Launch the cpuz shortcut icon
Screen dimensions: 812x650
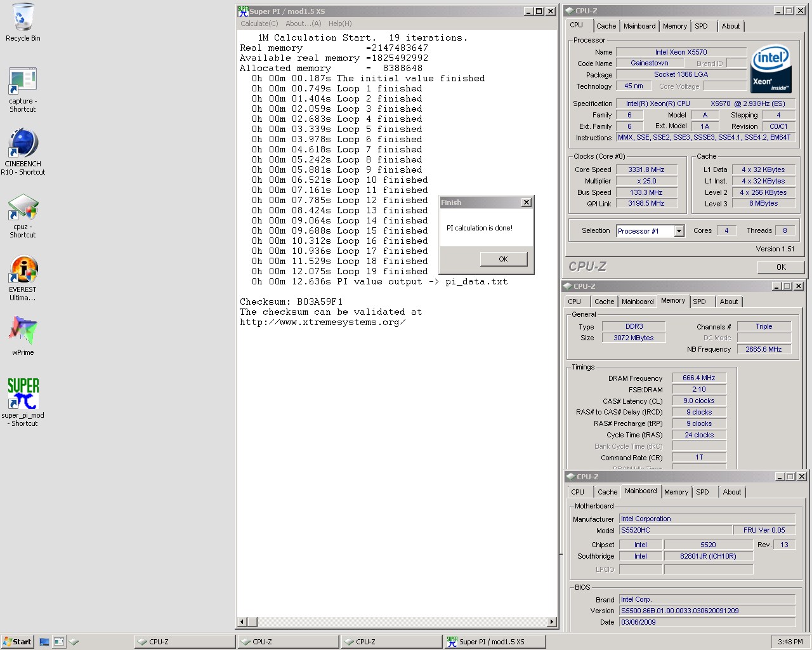(x=23, y=215)
